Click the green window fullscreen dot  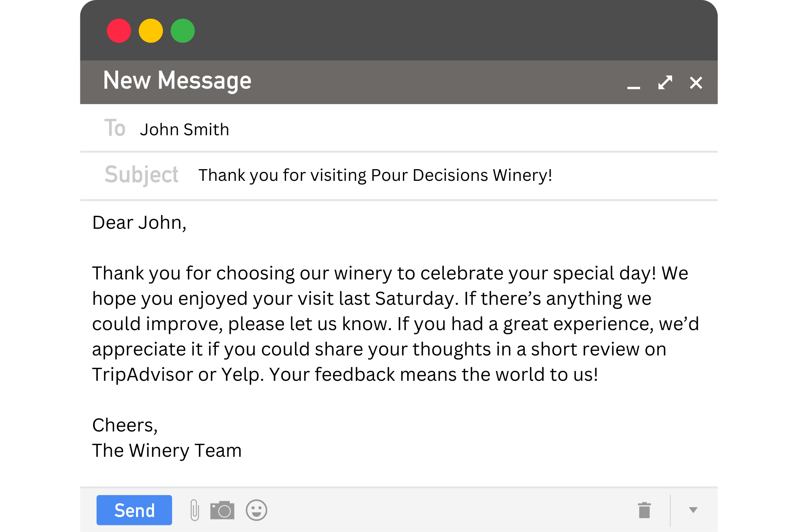183,31
